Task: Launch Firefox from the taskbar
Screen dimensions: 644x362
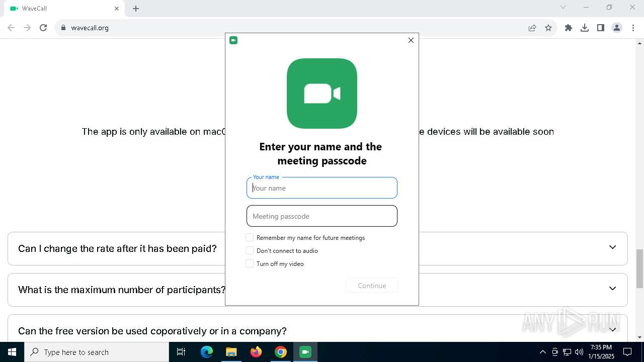Action: [256, 352]
